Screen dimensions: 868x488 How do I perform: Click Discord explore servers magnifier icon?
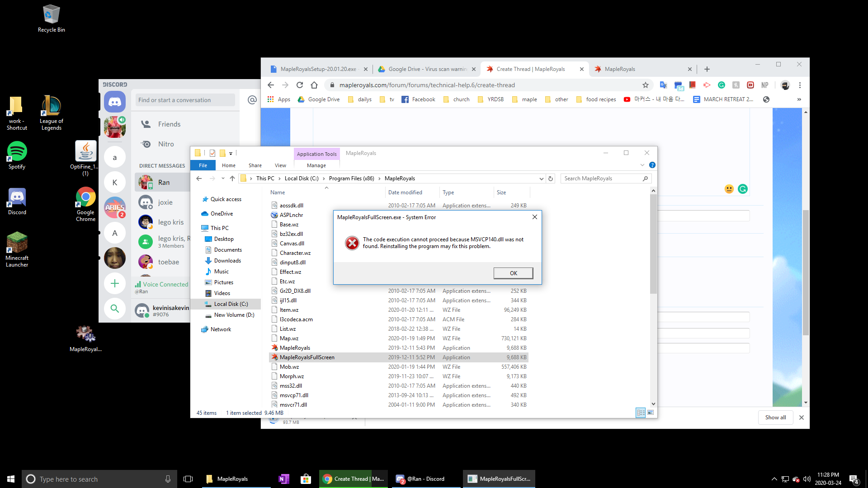115,309
